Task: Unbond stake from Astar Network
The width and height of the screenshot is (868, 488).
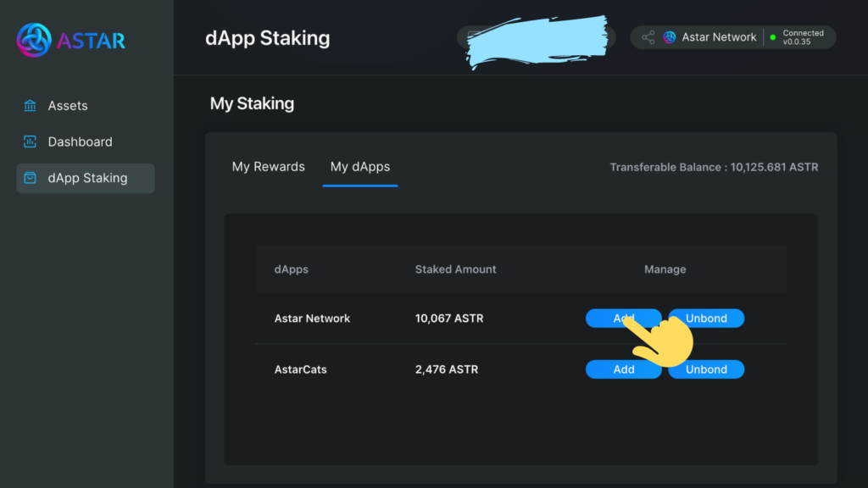Action: [x=706, y=319]
